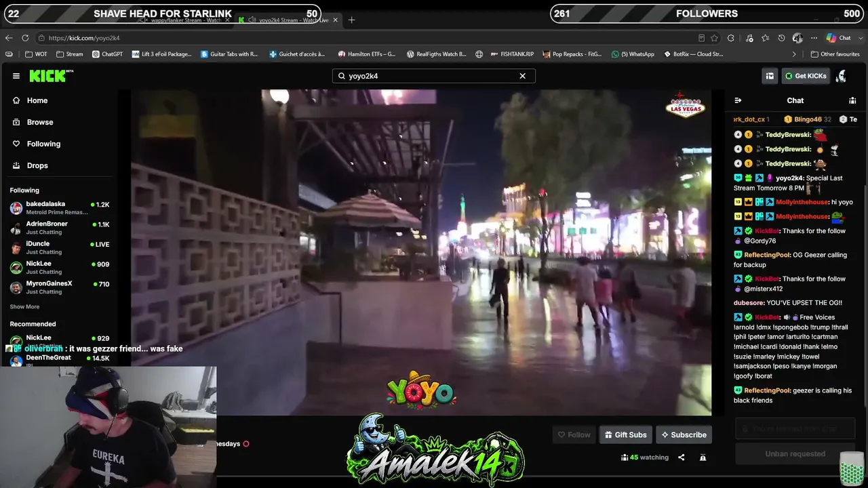Click the Chat panel header title
This screenshot has height=488, width=868.
(x=795, y=100)
